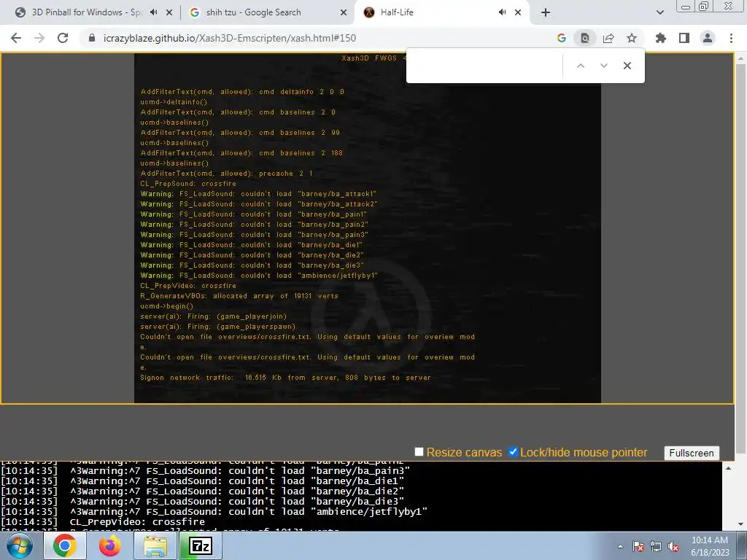
Task: Open 7-Zip from the taskbar
Action: coord(201,545)
